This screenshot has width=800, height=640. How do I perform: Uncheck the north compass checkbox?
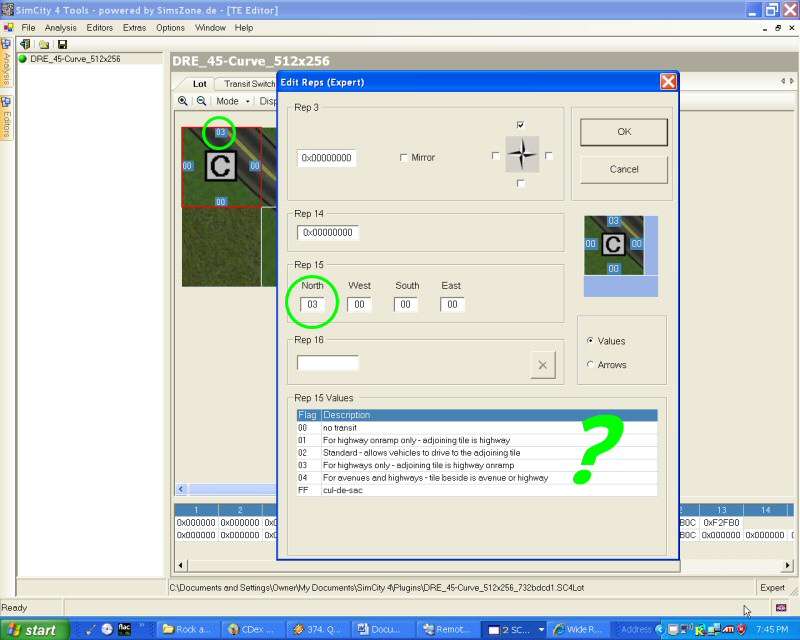coord(520,125)
